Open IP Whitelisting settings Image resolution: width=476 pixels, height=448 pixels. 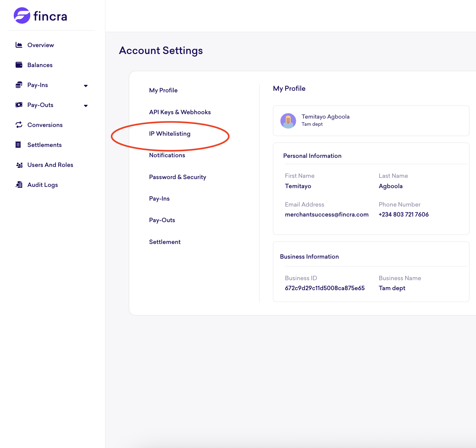pyautogui.click(x=170, y=134)
